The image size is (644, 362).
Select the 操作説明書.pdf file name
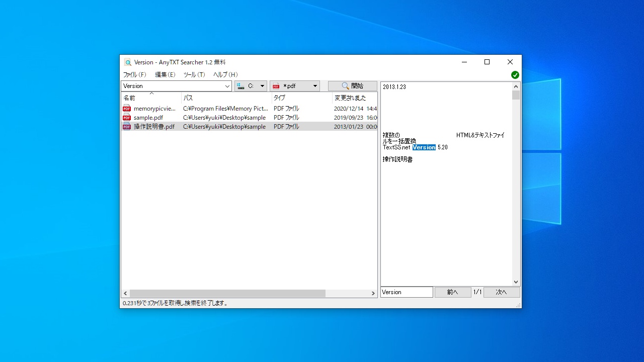point(154,127)
